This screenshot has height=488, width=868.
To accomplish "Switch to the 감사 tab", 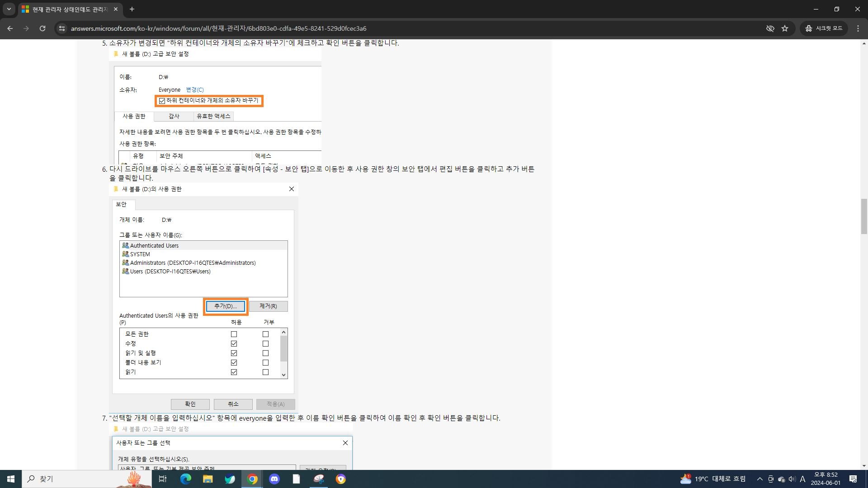I will (x=174, y=116).
